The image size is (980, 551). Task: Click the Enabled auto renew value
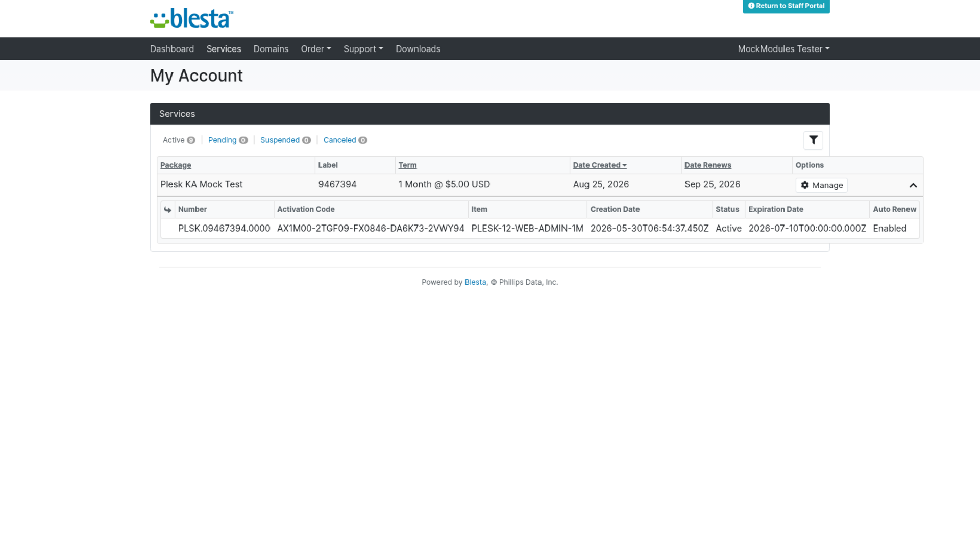pyautogui.click(x=890, y=229)
